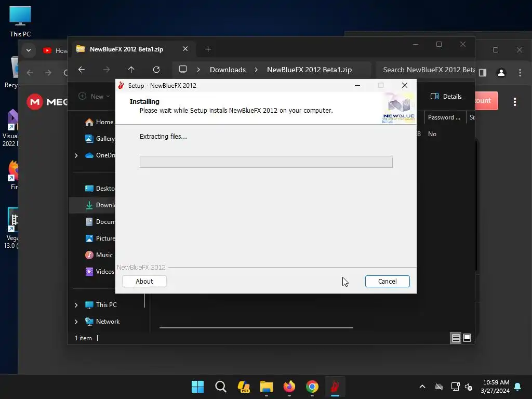Click the "1 item" status text
The width and height of the screenshot is (532, 399).
83,338
